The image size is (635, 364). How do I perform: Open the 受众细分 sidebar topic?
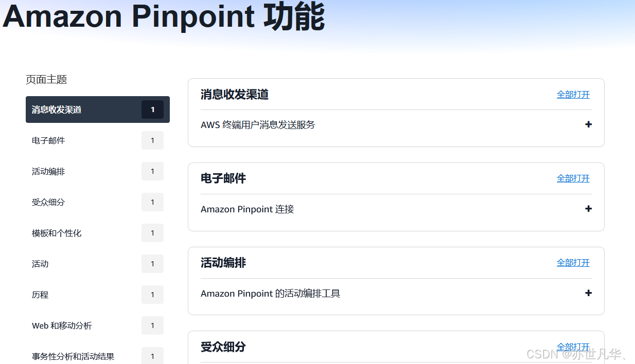[x=48, y=202]
